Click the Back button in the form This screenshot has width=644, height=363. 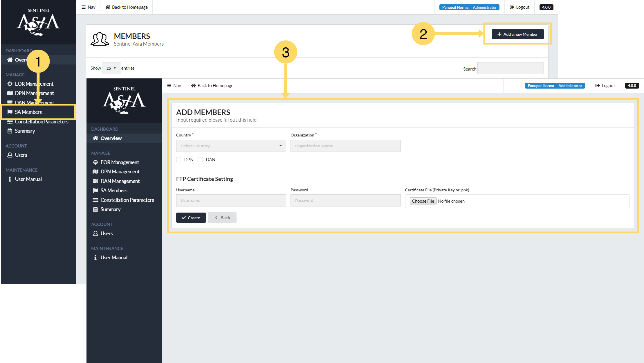(222, 218)
